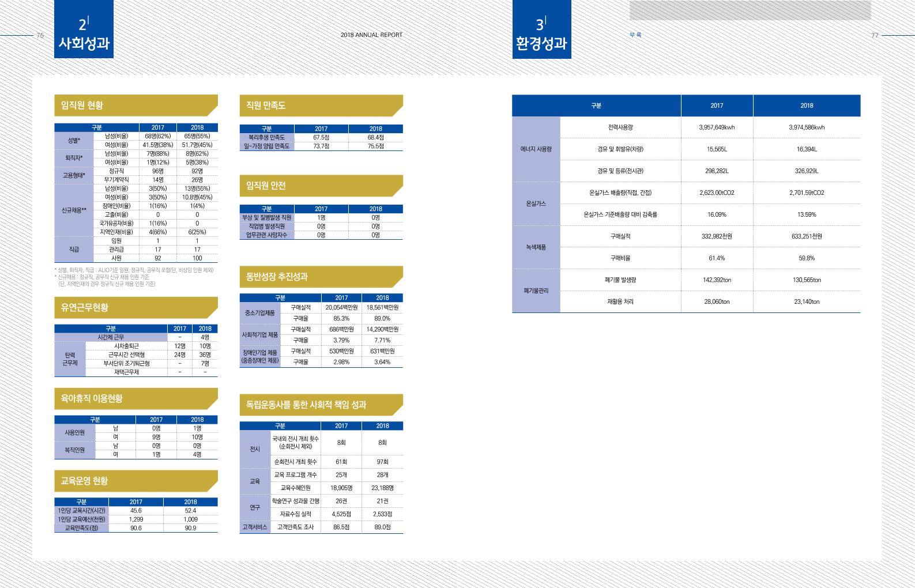Click the '전력사용량' row label

pyautogui.click(x=620, y=127)
